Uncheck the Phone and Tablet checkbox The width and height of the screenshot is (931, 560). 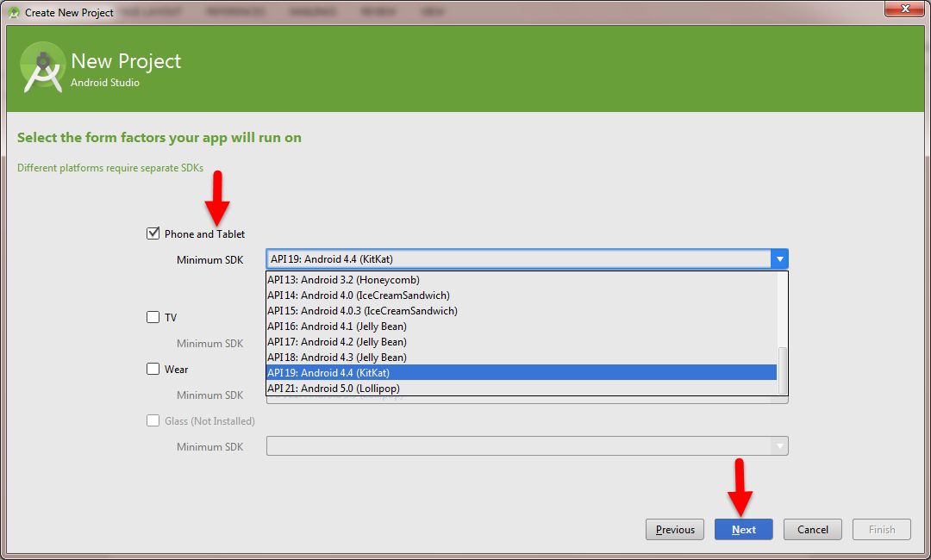[x=153, y=233]
